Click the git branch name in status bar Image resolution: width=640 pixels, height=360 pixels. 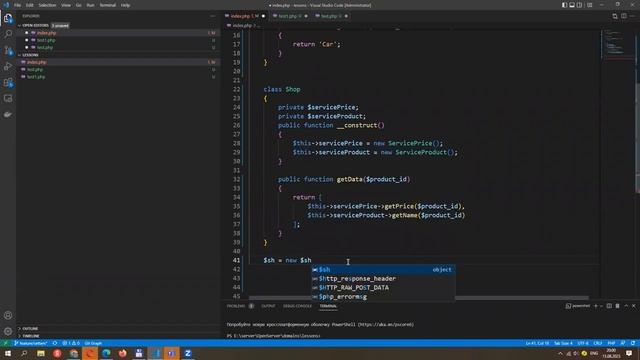coord(31,343)
